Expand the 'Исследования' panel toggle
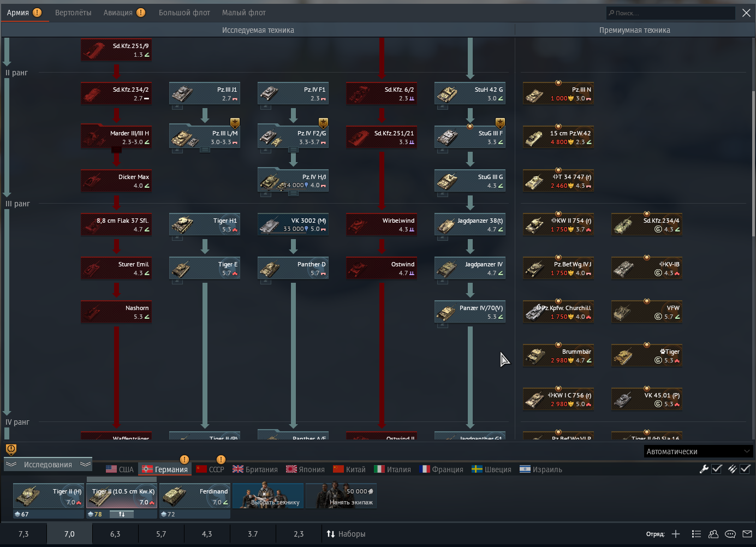This screenshot has width=756, height=547. (48, 465)
